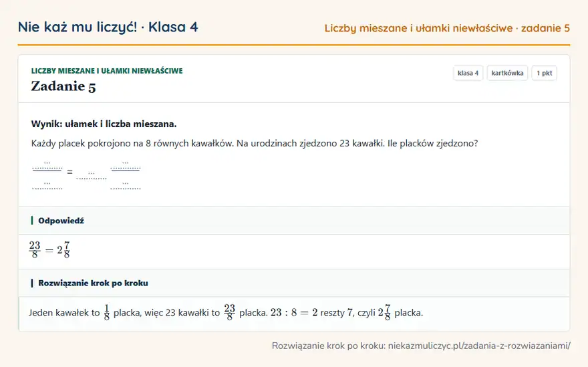Expand the 'Rozwiązanie krok po kroku' section header
This screenshot has width=588, height=367.
point(294,283)
